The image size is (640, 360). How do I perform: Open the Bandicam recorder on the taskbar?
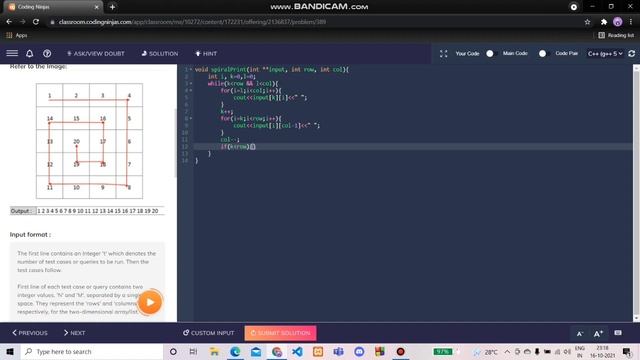pyautogui.click(x=400, y=351)
